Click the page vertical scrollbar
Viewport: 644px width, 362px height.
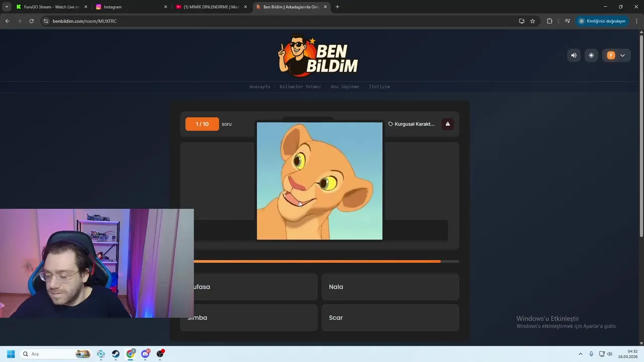point(641,136)
